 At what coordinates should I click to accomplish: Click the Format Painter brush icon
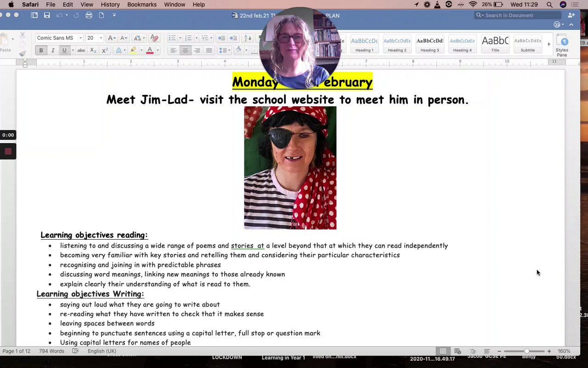click(22, 53)
